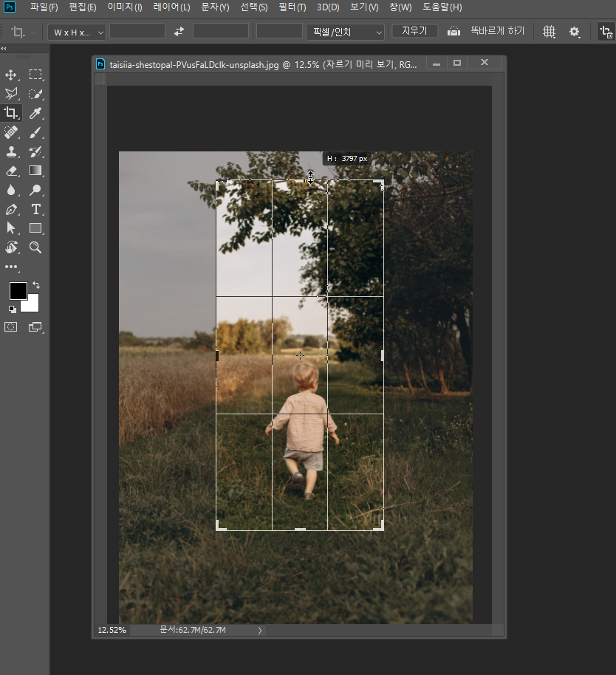Collapse the toolbox double-arrow
The image size is (616, 675).
[4, 49]
